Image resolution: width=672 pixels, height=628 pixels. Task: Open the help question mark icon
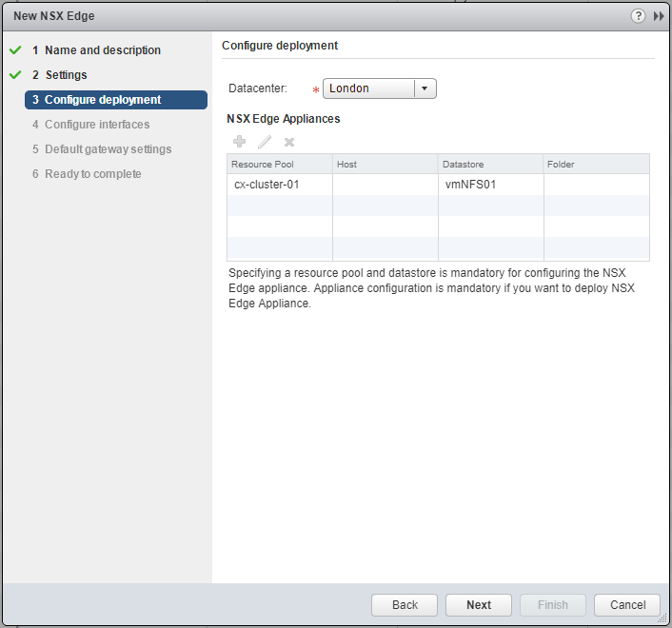[638, 16]
